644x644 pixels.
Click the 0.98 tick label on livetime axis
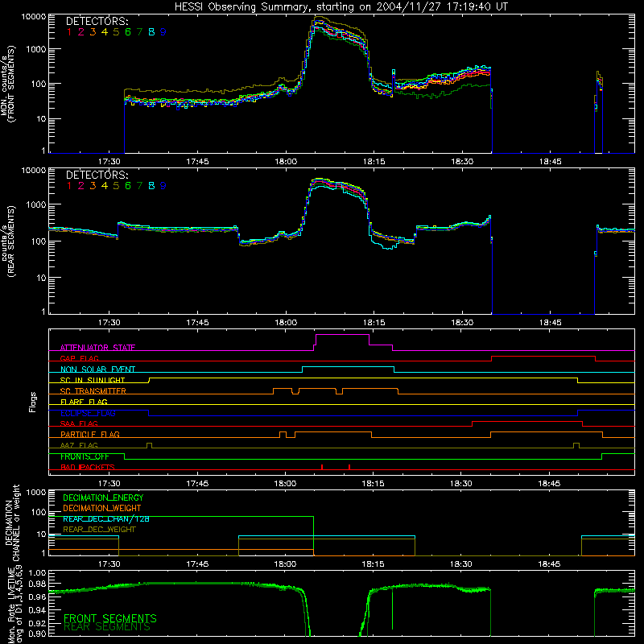coord(37,584)
